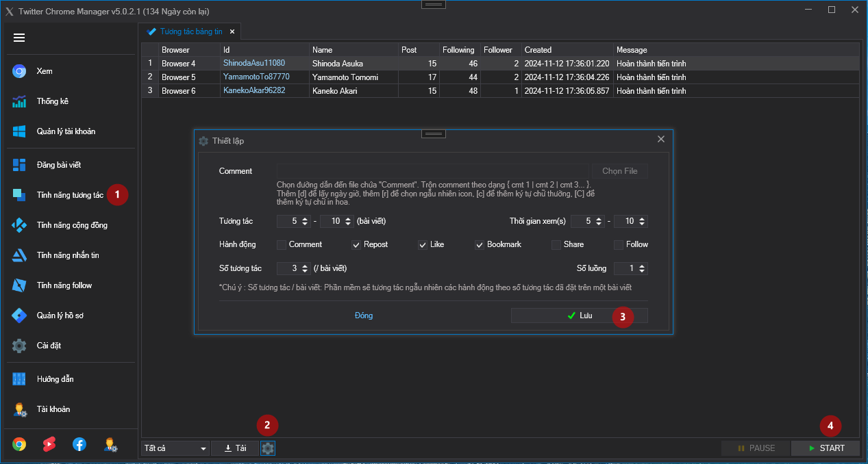868x464 pixels.
Task: Select Tính năng cộng đồng sidebar icon
Action: point(19,225)
